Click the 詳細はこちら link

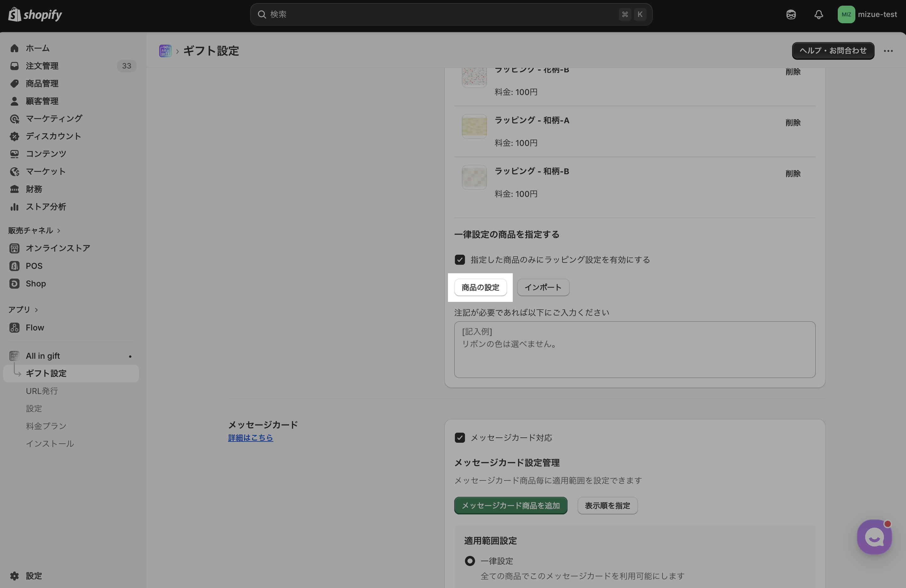(250, 438)
